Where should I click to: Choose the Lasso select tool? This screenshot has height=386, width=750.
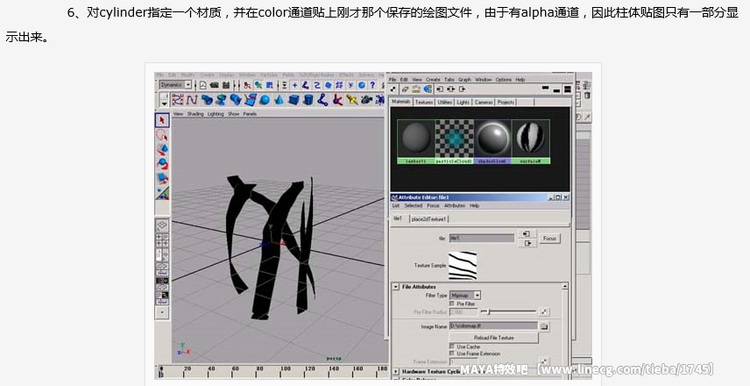pyautogui.click(x=162, y=135)
